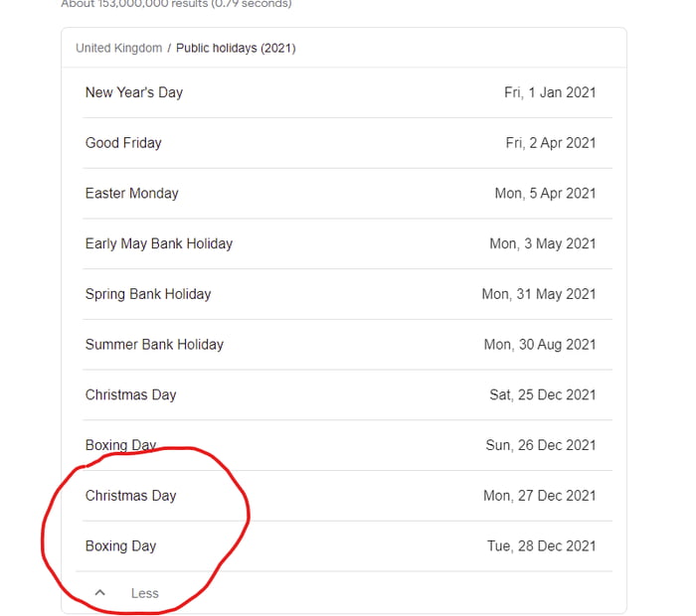Click the date "Sun, 26 Dec 2021"
Image resolution: width=696 pixels, height=616 pixels.
541,445
